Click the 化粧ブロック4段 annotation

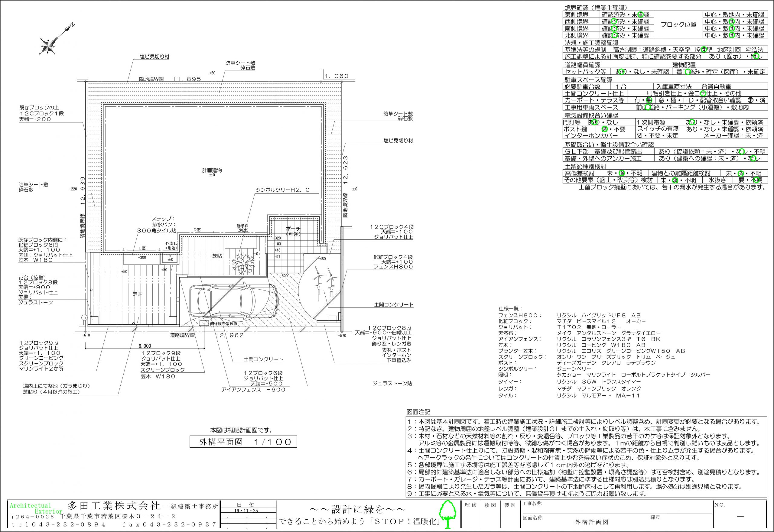tap(393, 257)
